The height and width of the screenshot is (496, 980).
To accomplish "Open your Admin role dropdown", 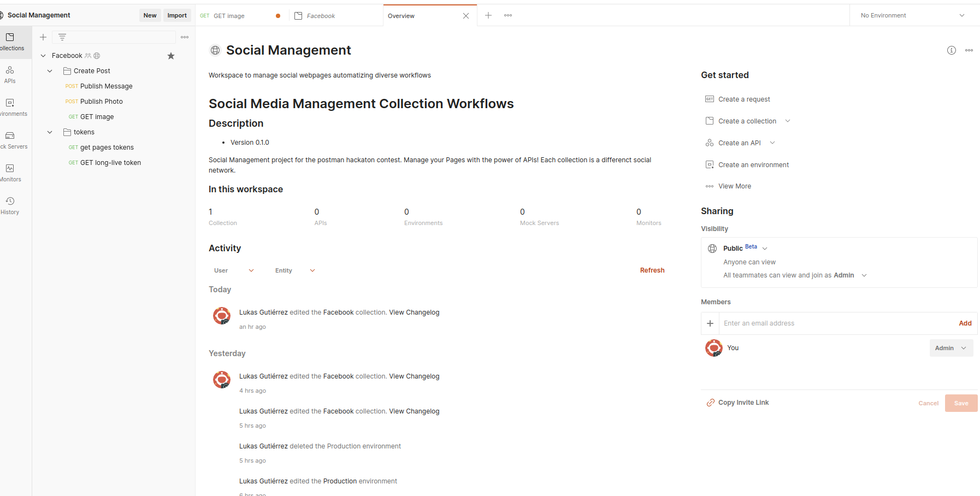I will click(951, 348).
